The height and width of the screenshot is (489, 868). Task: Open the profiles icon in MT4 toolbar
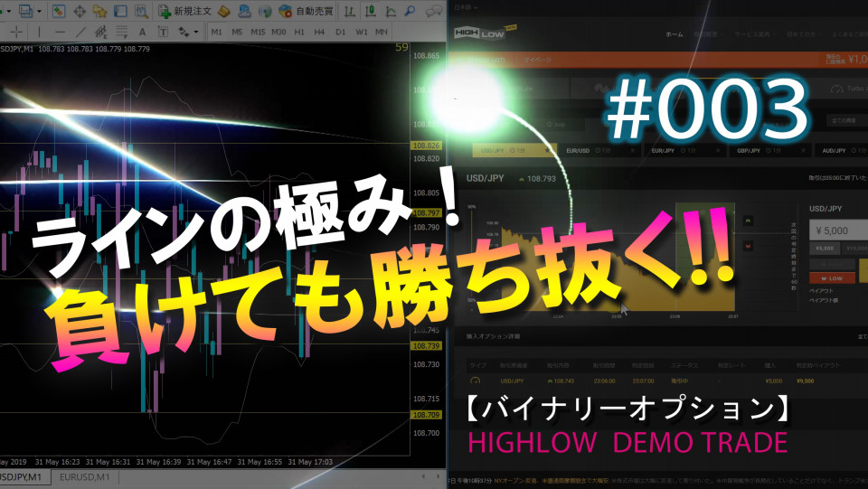click(25, 11)
